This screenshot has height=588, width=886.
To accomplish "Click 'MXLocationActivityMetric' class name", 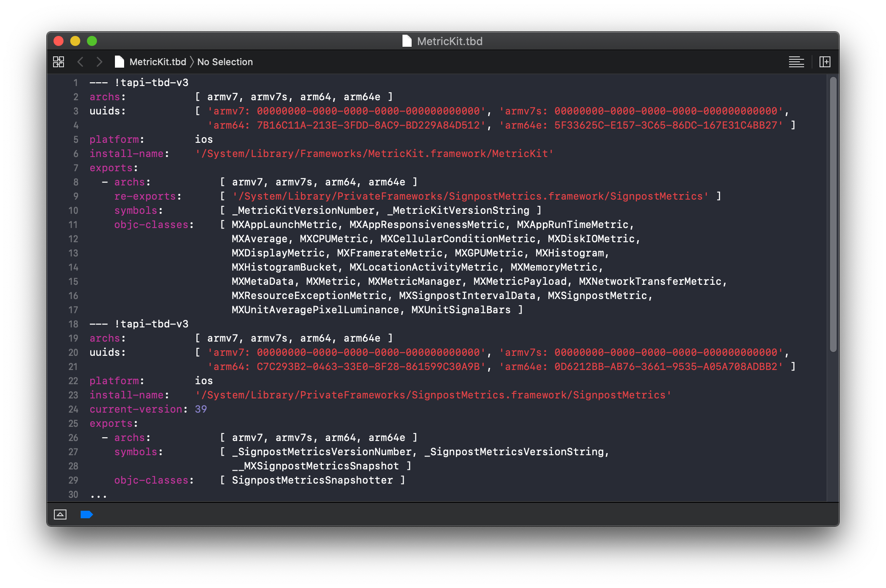I will click(x=424, y=267).
